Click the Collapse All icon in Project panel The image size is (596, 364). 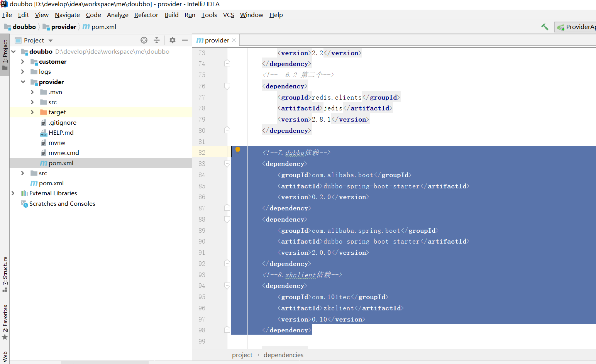tap(157, 40)
